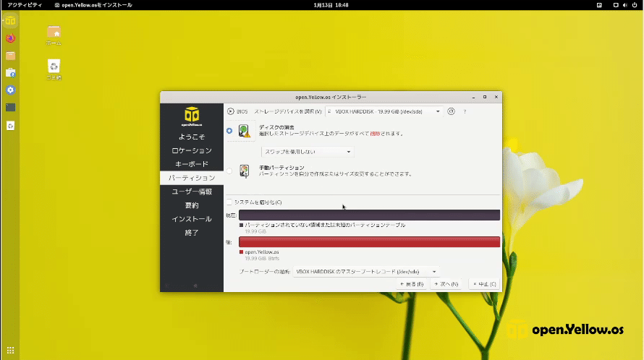Screen dimensions: 644x360
Task: Open the ブートローダーの場所 bootloader location dropdown
Action: click(x=365, y=271)
